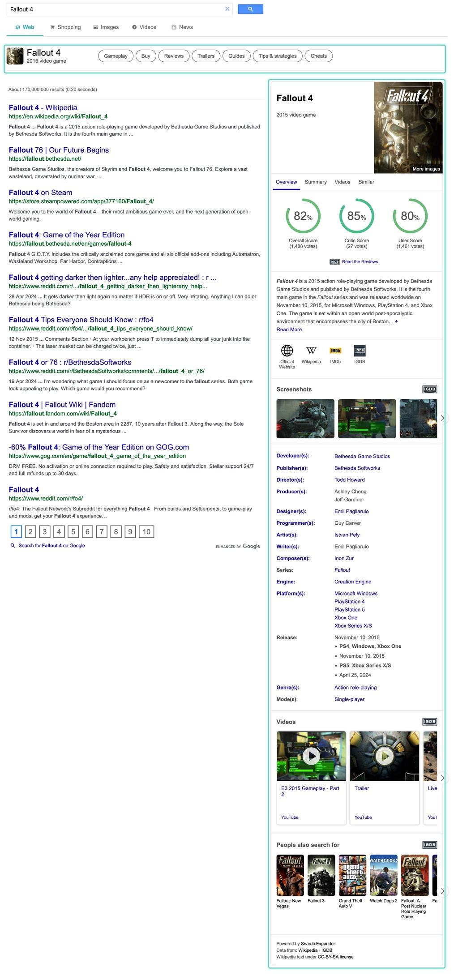The image size is (454, 980).
Task: Click the Read More link in description
Action: (x=289, y=330)
